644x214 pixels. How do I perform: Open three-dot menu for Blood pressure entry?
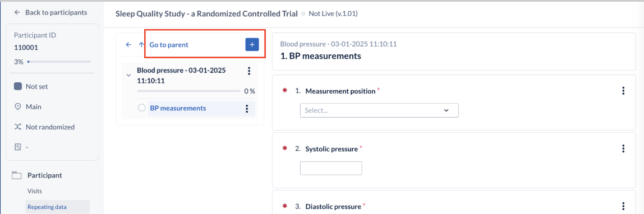249,71
